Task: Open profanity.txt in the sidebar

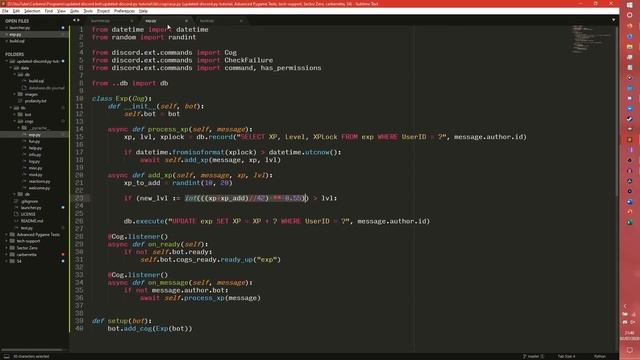Action: (x=36, y=101)
